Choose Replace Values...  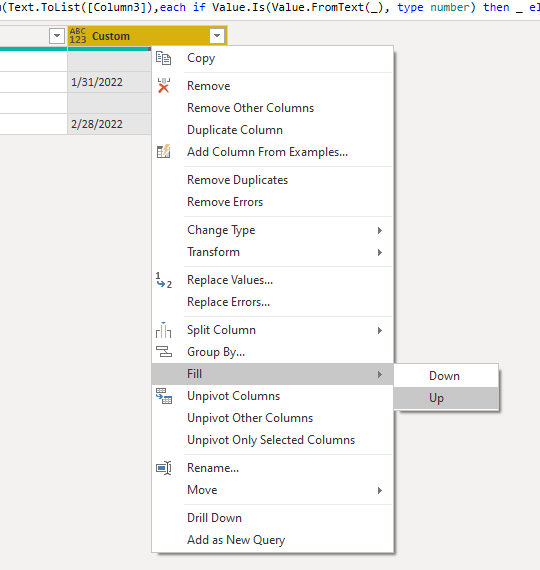272,280
